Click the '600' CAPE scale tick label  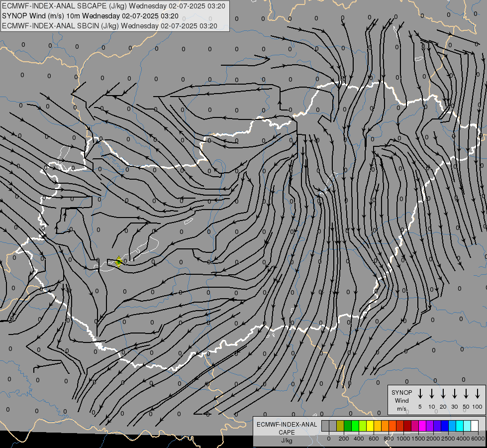click(x=374, y=439)
